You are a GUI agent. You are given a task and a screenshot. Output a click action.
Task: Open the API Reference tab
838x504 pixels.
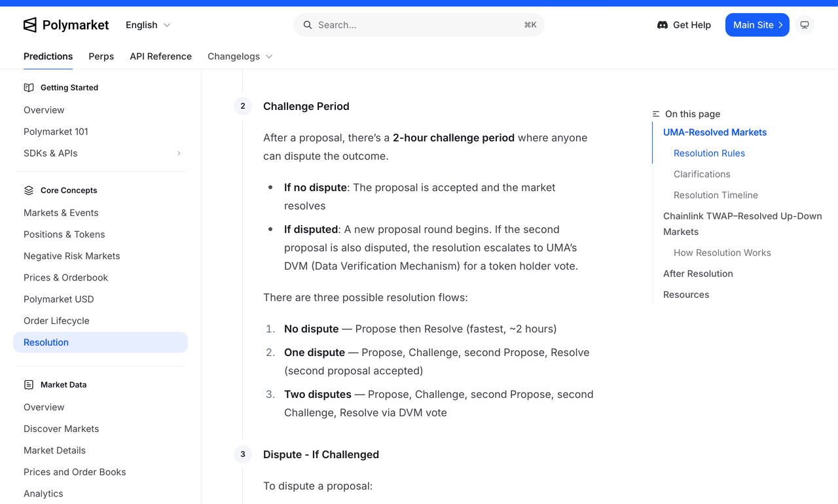pyautogui.click(x=160, y=56)
